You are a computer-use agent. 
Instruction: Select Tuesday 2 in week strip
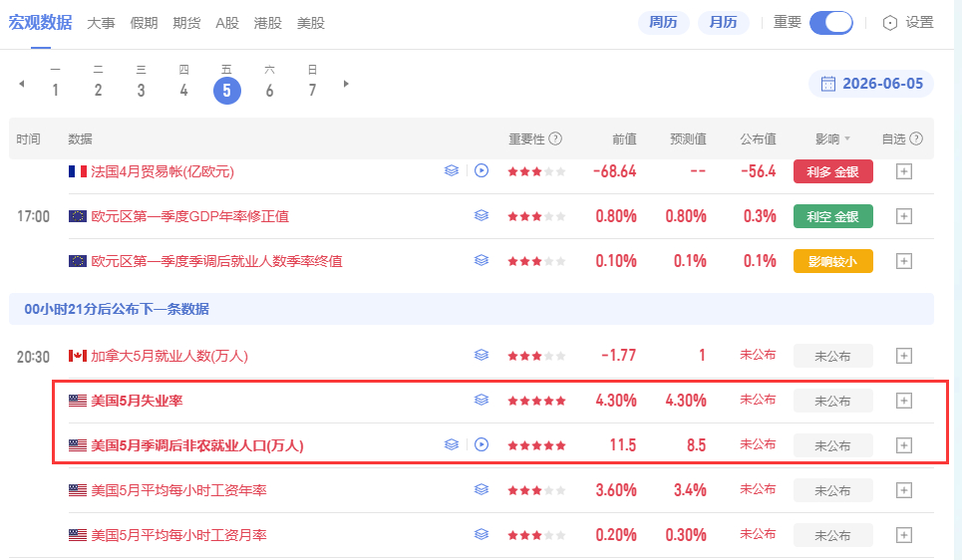(98, 90)
